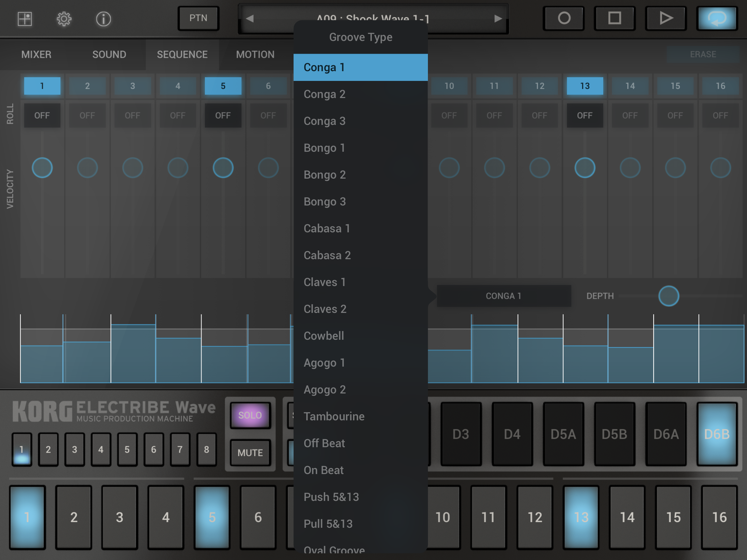Tap large step pad 5
747x560 pixels.
coord(212,517)
